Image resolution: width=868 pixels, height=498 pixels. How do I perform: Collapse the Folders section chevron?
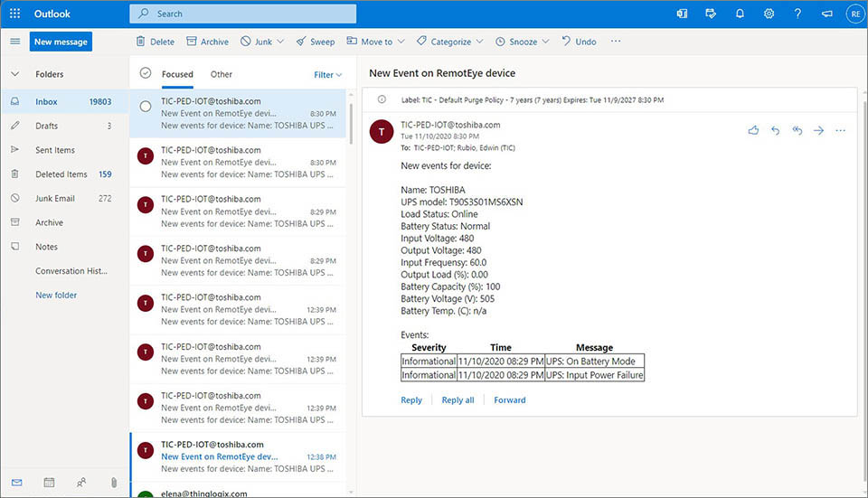[x=15, y=74]
